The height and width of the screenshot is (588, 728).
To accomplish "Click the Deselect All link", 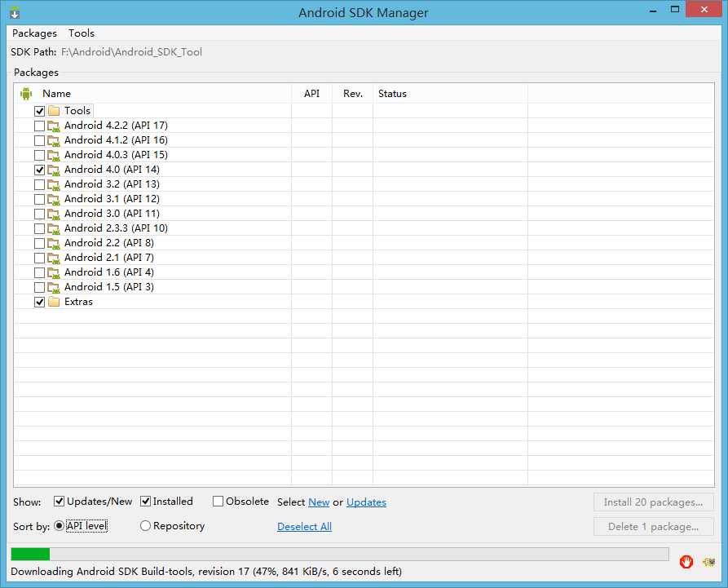I will point(305,527).
